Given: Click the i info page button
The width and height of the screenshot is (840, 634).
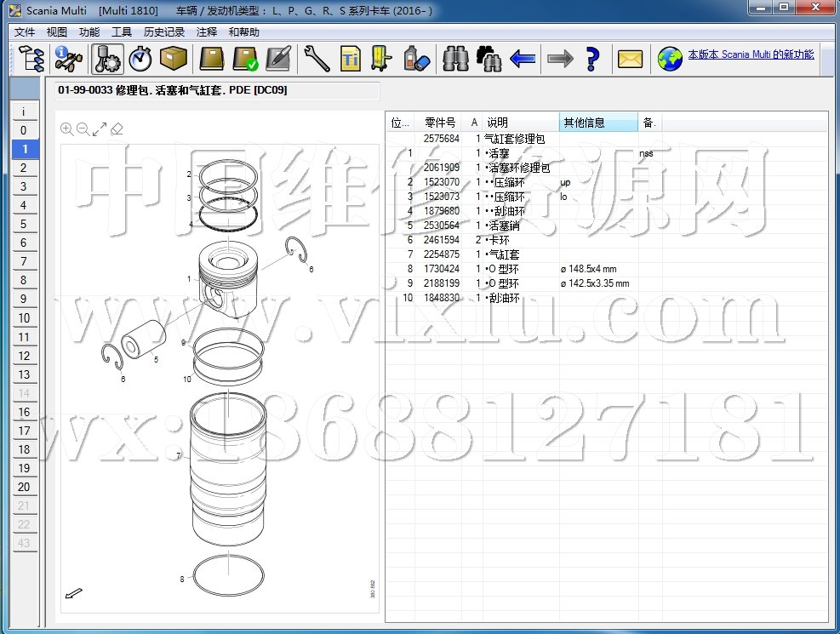Looking at the screenshot, I should click(x=24, y=111).
